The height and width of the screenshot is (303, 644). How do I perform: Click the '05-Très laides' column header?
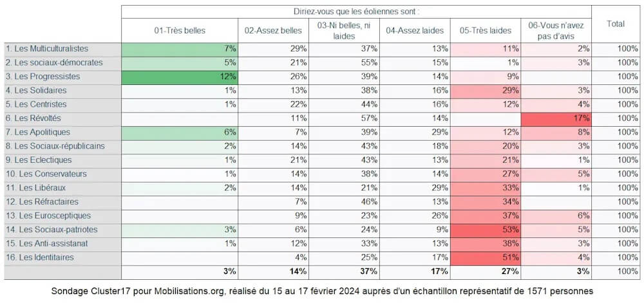[x=486, y=30]
